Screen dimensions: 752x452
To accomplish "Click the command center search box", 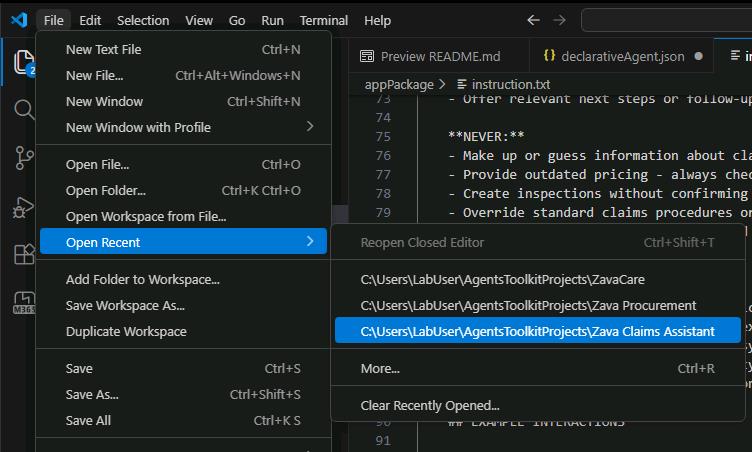I will 667,20.
